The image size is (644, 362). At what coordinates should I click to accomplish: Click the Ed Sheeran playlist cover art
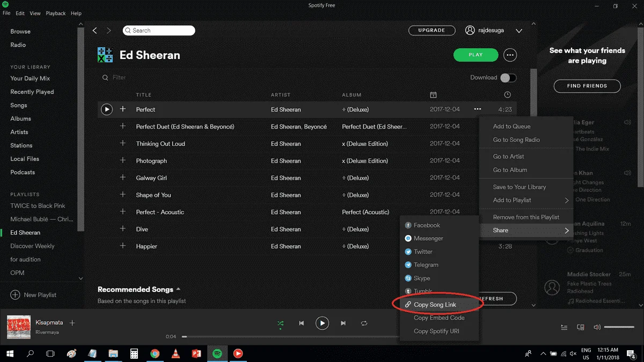click(105, 55)
